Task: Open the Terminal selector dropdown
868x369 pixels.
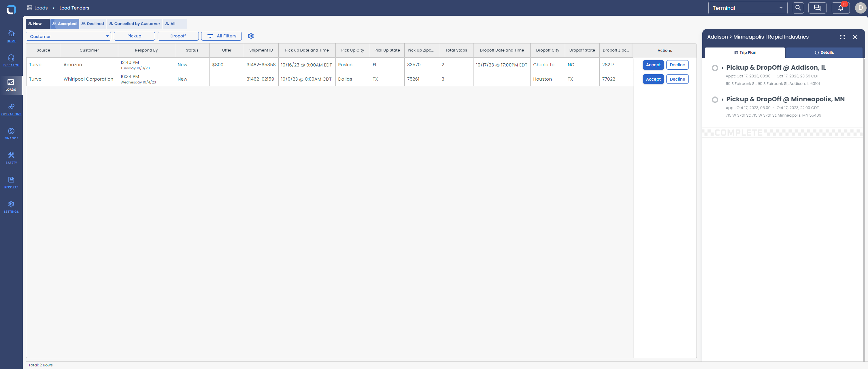Action: point(748,8)
